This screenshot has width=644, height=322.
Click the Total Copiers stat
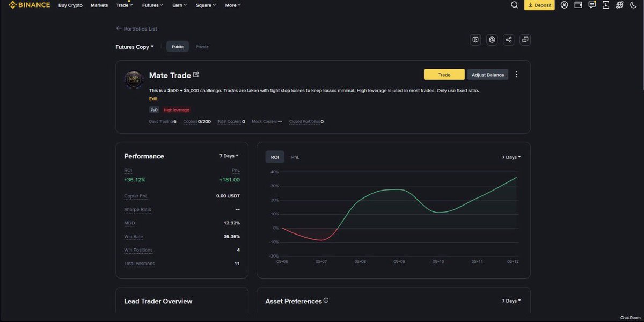231,121
